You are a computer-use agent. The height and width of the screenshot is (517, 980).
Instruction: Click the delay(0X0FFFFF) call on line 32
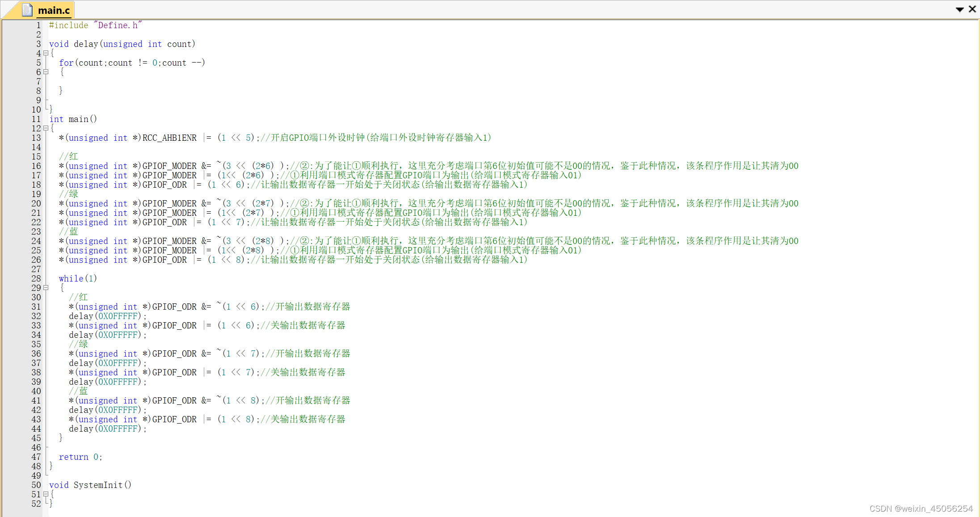point(107,316)
